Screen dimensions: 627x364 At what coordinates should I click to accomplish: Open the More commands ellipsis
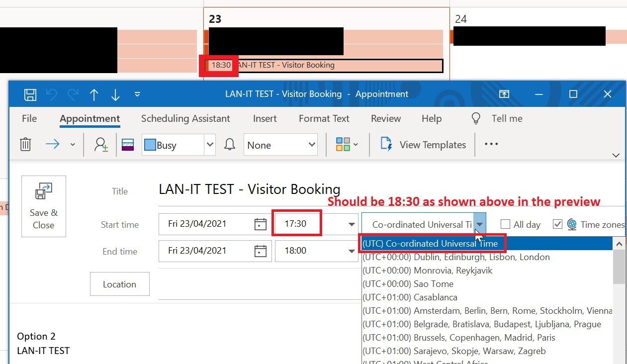click(x=491, y=144)
